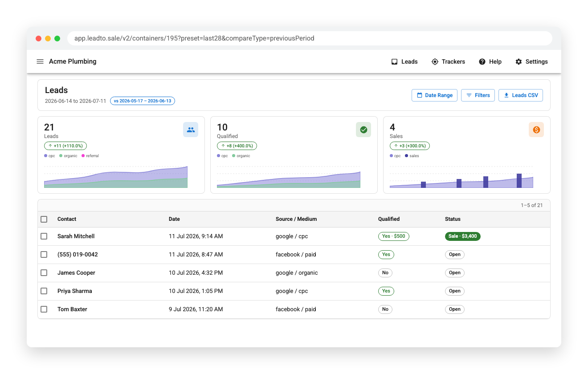
Task: Click the orange dollar icon on Sales card
Action: click(536, 130)
